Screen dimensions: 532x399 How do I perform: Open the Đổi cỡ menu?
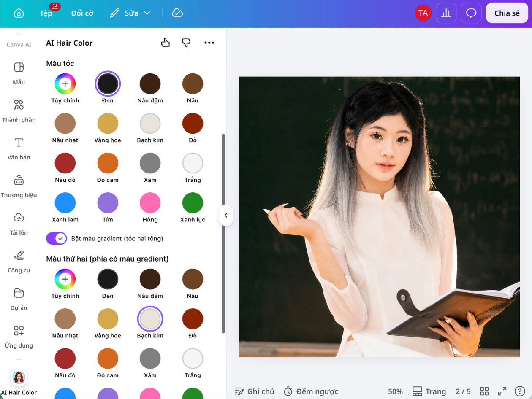(x=82, y=13)
